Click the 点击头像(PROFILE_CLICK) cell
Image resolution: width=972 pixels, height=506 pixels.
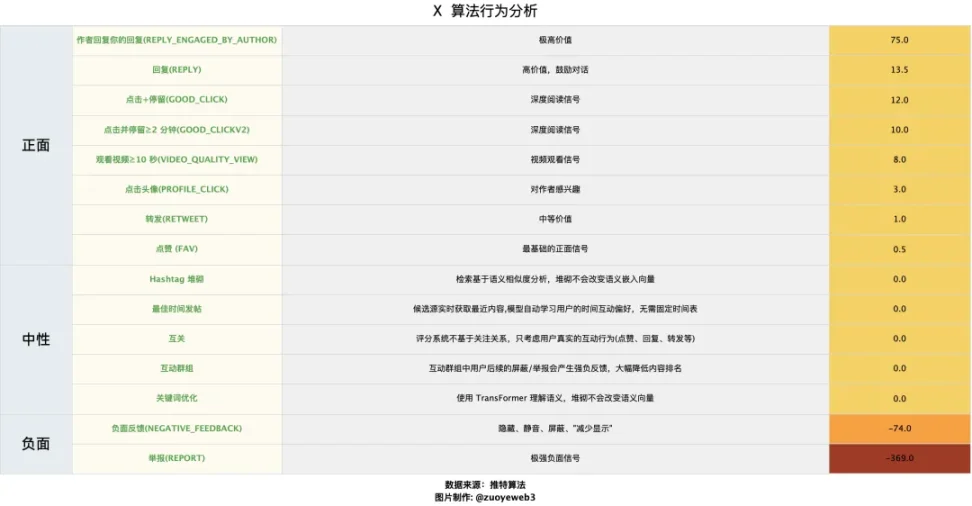(177, 189)
